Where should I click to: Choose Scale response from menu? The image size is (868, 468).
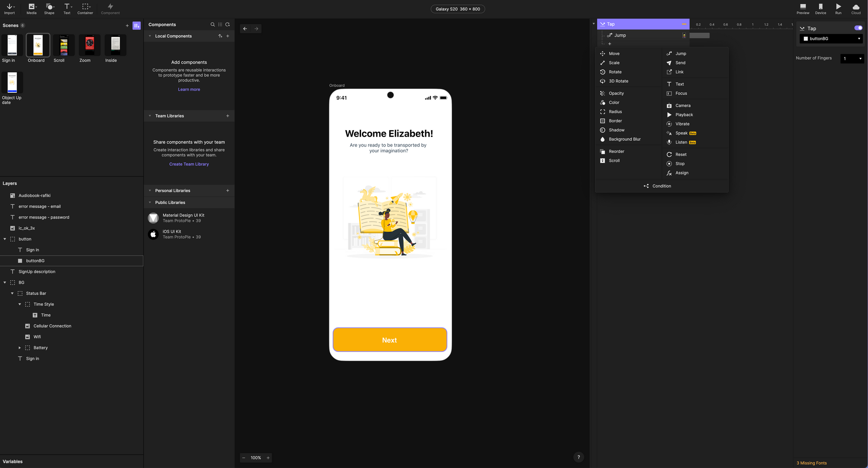[628, 63]
